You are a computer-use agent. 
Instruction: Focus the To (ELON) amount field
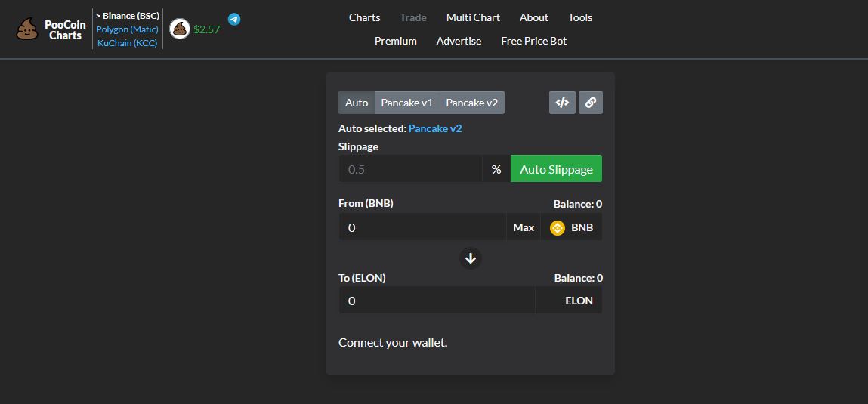tap(437, 301)
